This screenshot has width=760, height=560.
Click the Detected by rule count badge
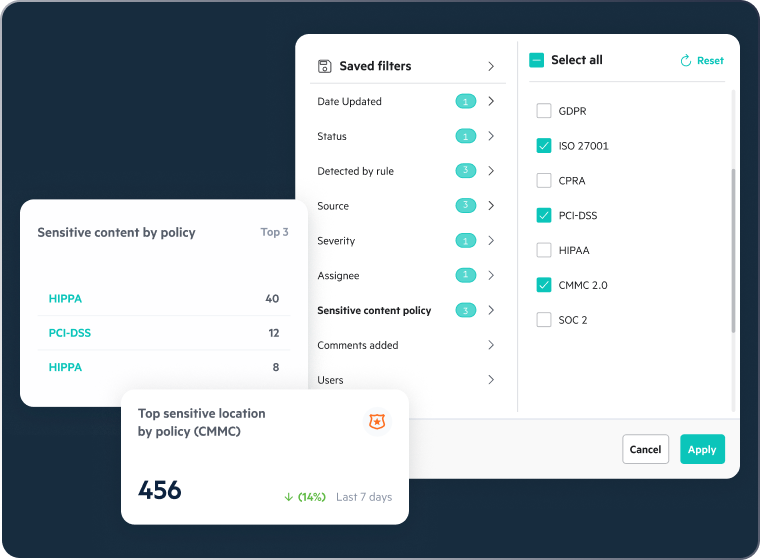click(x=465, y=171)
